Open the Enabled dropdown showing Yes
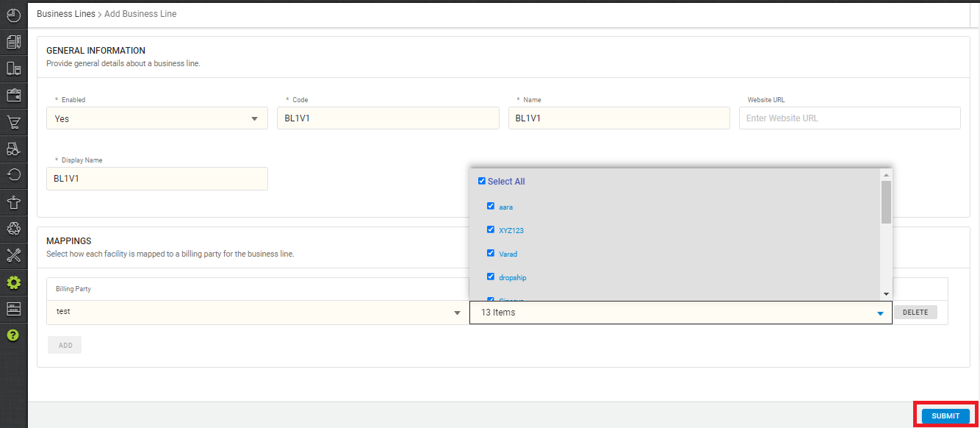This screenshot has width=980, height=428. [156, 118]
